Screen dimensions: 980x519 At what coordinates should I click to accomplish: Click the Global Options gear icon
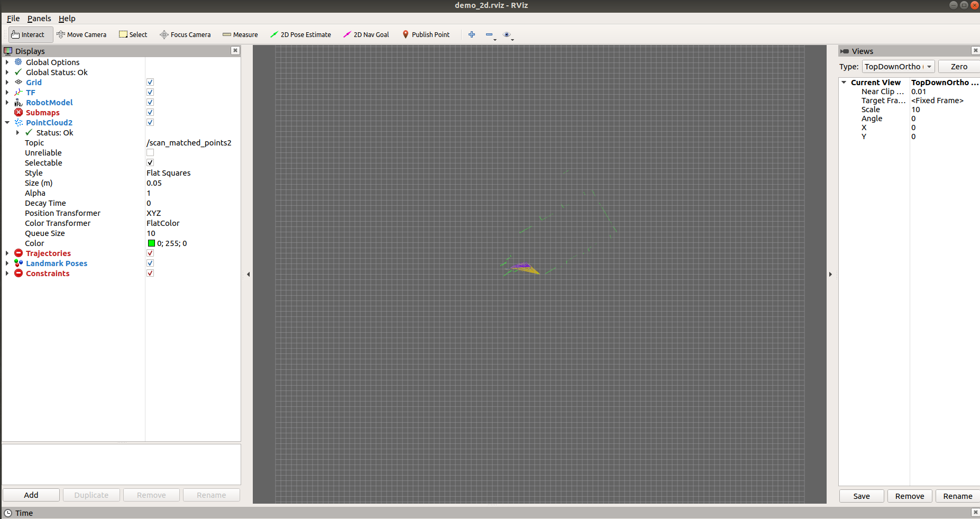(19, 62)
